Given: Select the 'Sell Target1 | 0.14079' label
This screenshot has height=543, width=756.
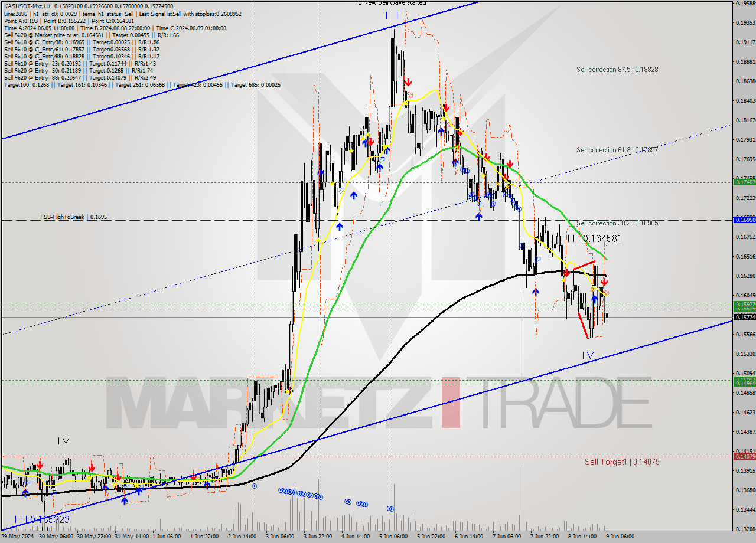Looking at the screenshot, I should pyautogui.click(x=622, y=462).
